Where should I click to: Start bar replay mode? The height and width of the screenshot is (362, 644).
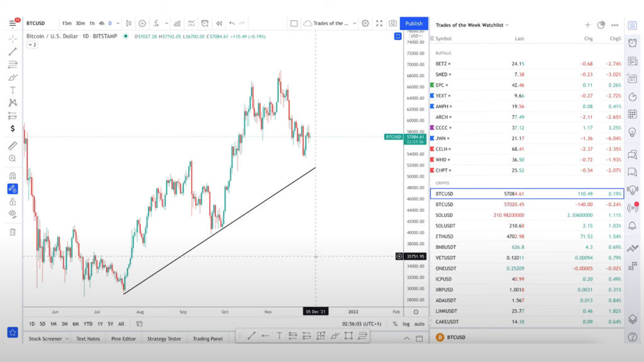tap(219, 23)
